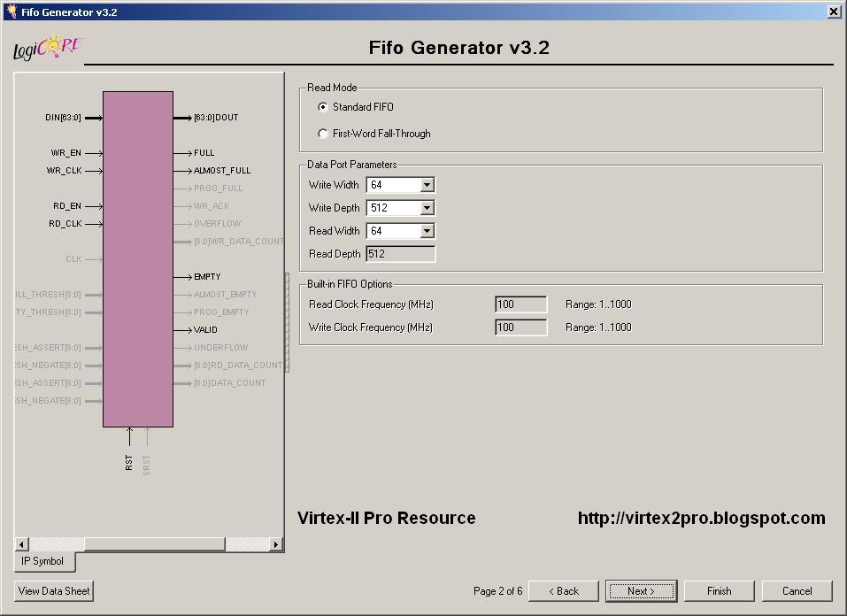Image resolution: width=847 pixels, height=616 pixels.
Task: Open the Read Width dropdown
Action: (x=427, y=231)
